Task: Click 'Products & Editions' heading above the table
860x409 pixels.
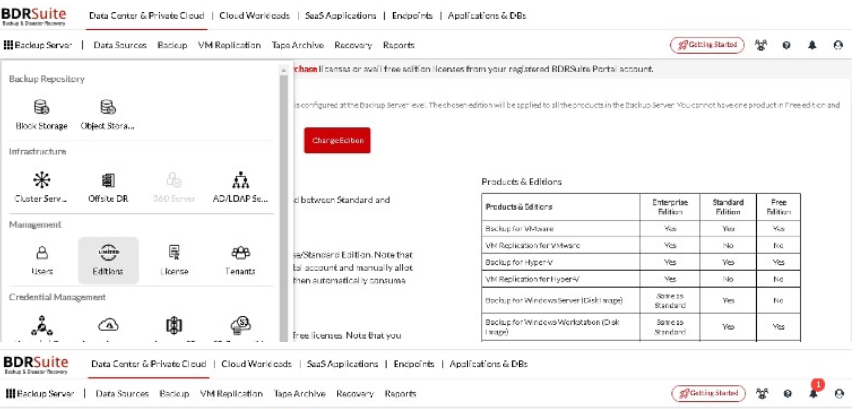Action: point(522,181)
